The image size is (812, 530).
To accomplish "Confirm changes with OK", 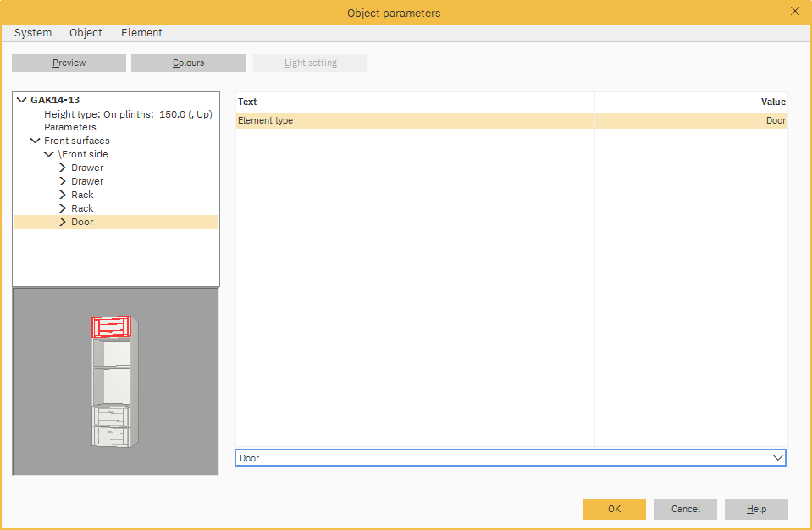I will (613, 509).
